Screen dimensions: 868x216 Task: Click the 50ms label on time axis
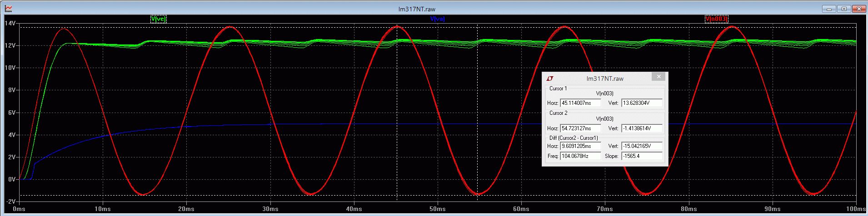[x=437, y=209]
